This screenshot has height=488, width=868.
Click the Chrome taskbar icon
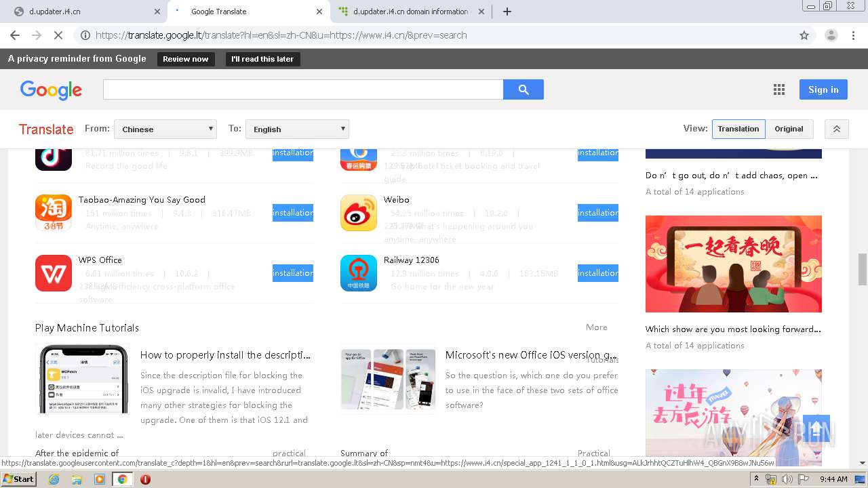pyautogui.click(x=122, y=479)
